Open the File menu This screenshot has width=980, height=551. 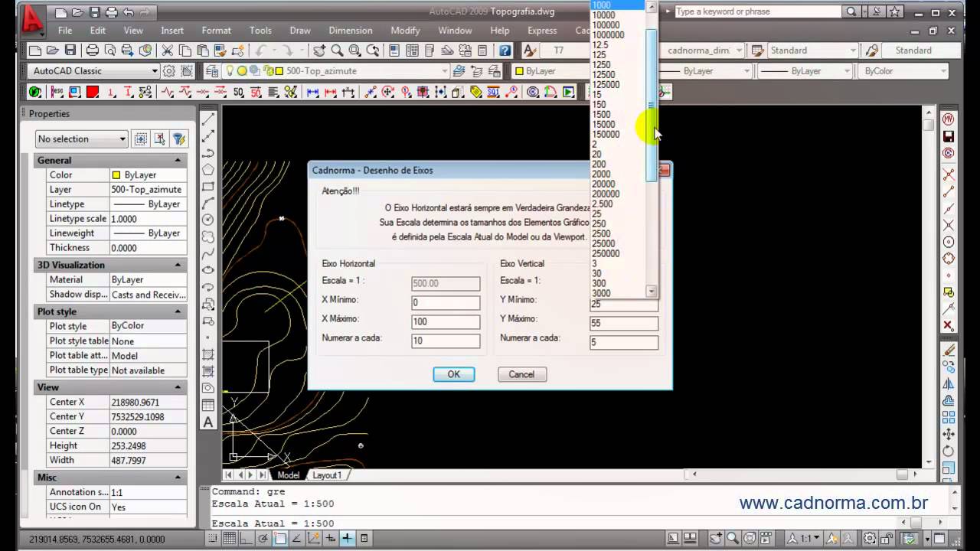(65, 31)
